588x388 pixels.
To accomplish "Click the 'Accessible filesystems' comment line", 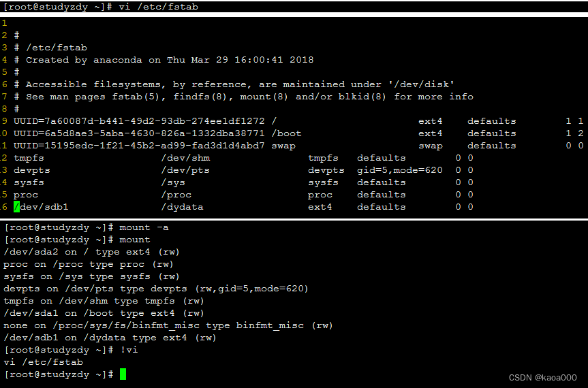I will point(234,84).
